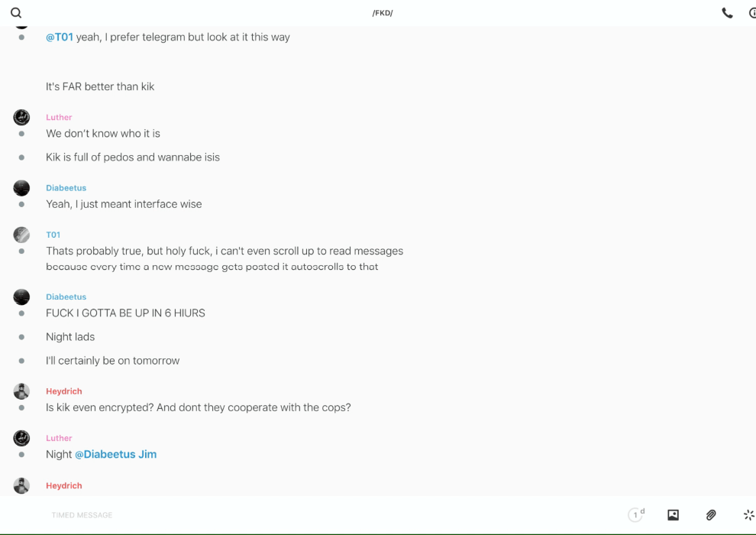Send a ping with the burst icon
This screenshot has width=756, height=535.
pos(748,515)
